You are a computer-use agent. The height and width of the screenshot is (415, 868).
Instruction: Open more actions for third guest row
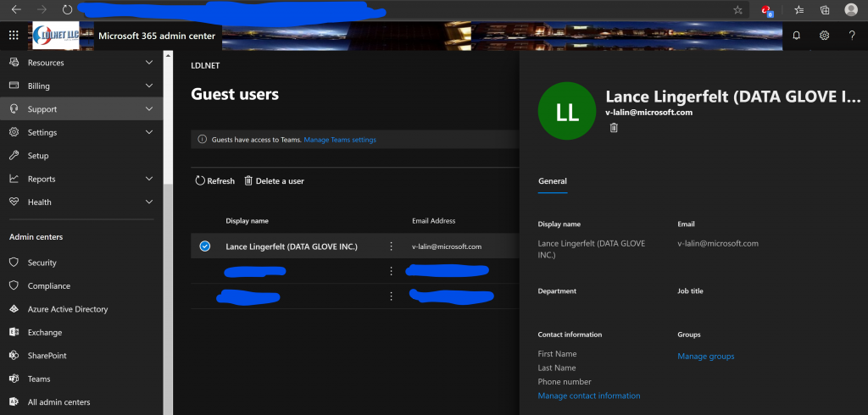392,296
